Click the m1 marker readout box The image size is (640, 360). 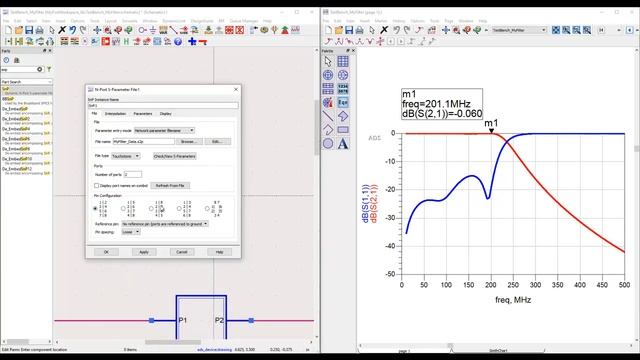pos(442,104)
